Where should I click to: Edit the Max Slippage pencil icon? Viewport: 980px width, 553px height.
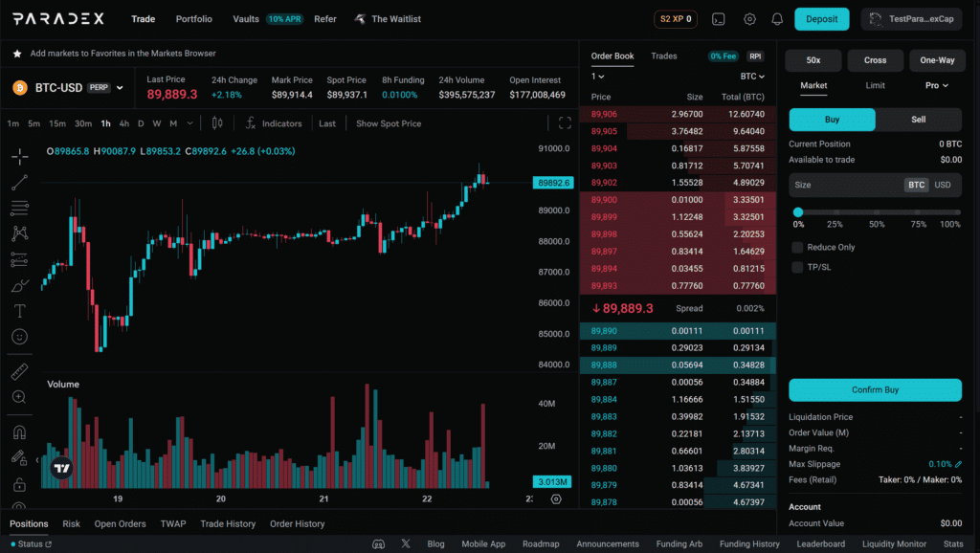[958, 464]
